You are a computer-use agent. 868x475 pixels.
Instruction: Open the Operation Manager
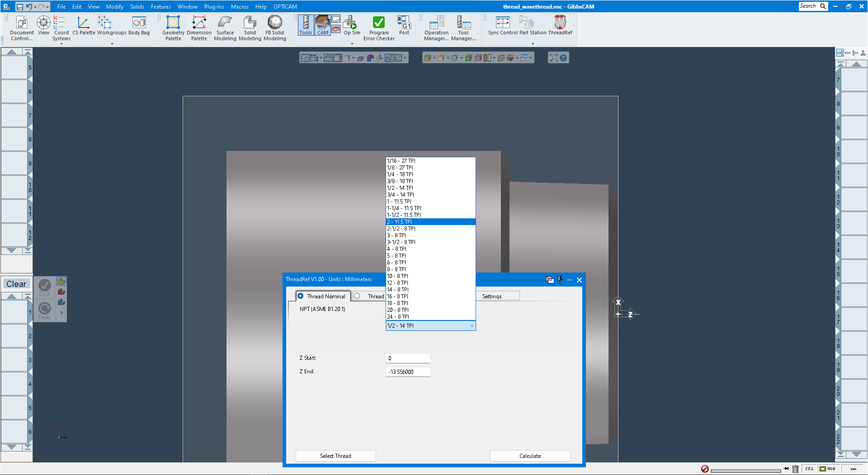[435, 27]
